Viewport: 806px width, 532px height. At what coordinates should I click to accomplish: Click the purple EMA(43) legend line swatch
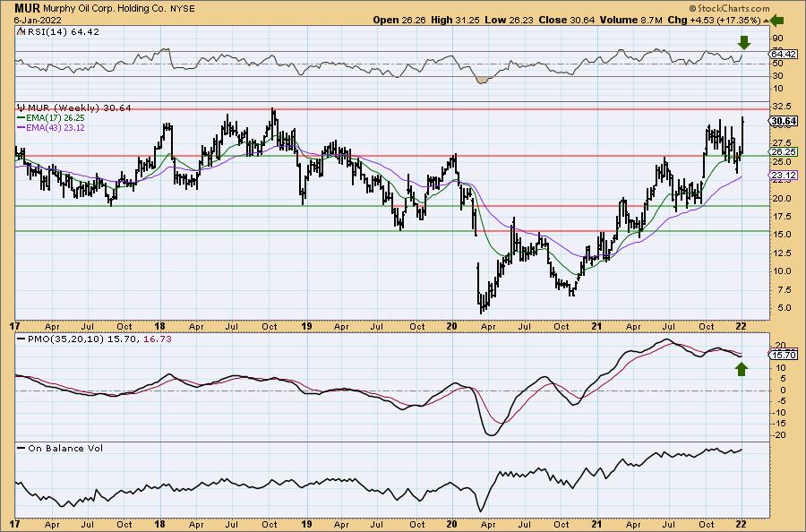click(x=20, y=127)
